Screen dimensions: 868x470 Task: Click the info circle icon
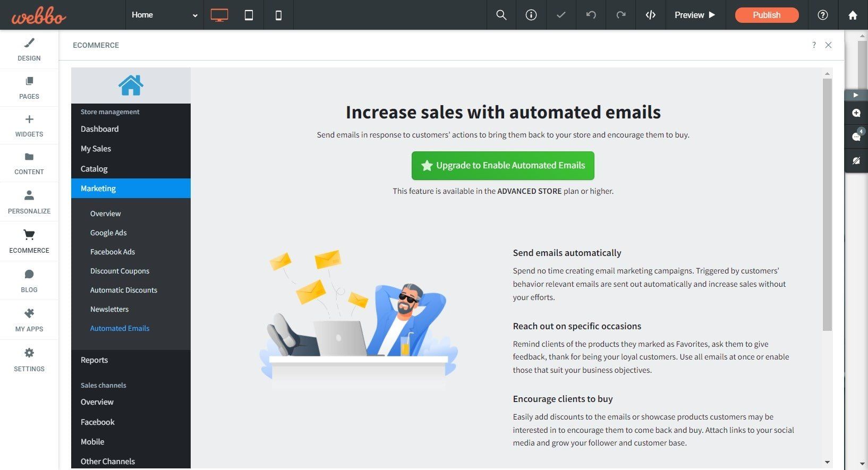(531, 15)
